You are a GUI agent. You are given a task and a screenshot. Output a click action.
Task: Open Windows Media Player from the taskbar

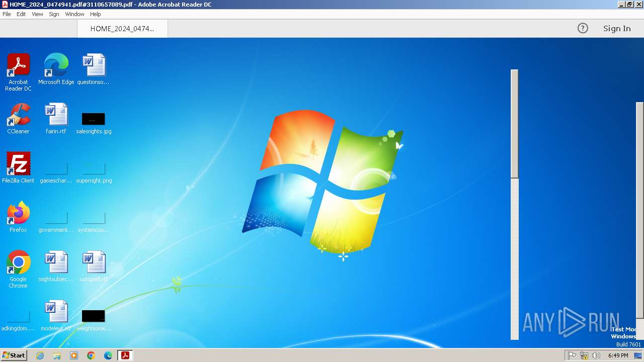[74, 355]
